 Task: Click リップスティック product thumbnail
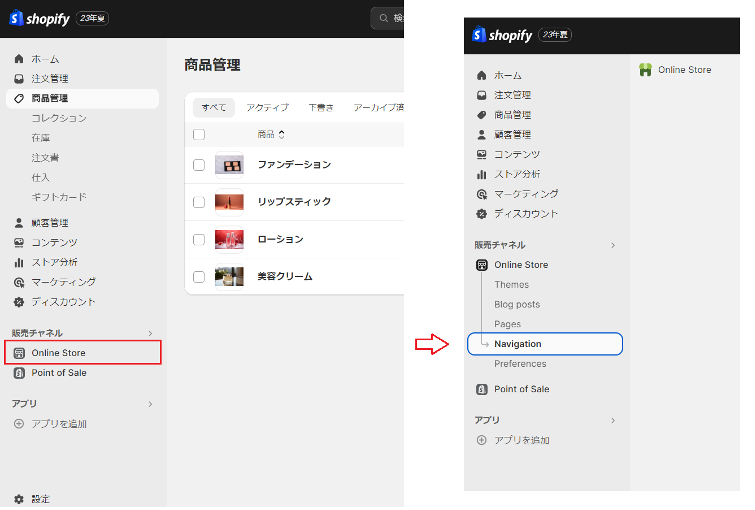tap(229, 202)
